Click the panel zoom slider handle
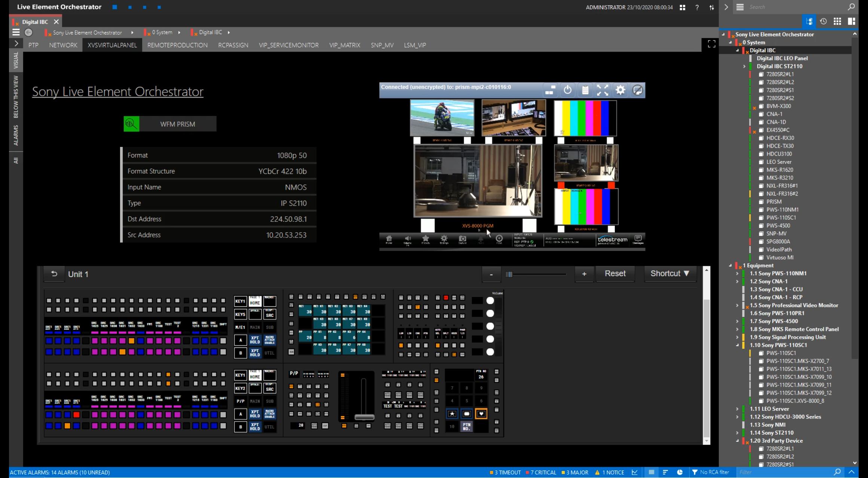The width and height of the screenshot is (868, 478). [x=509, y=274]
